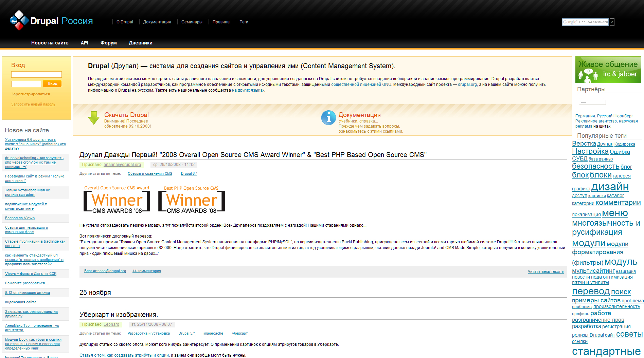Open the Статья о том, как создавать атрибуты link
Image resolution: width=644 pixels, height=358 pixels.
coord(124,355)
